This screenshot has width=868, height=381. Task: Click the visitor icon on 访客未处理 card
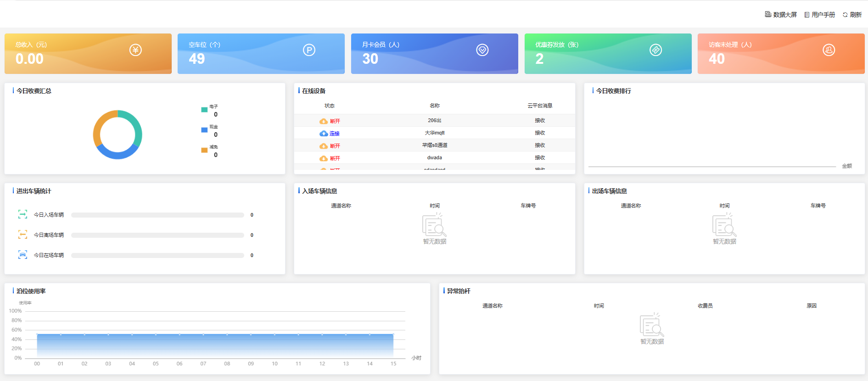pos(829,50)
